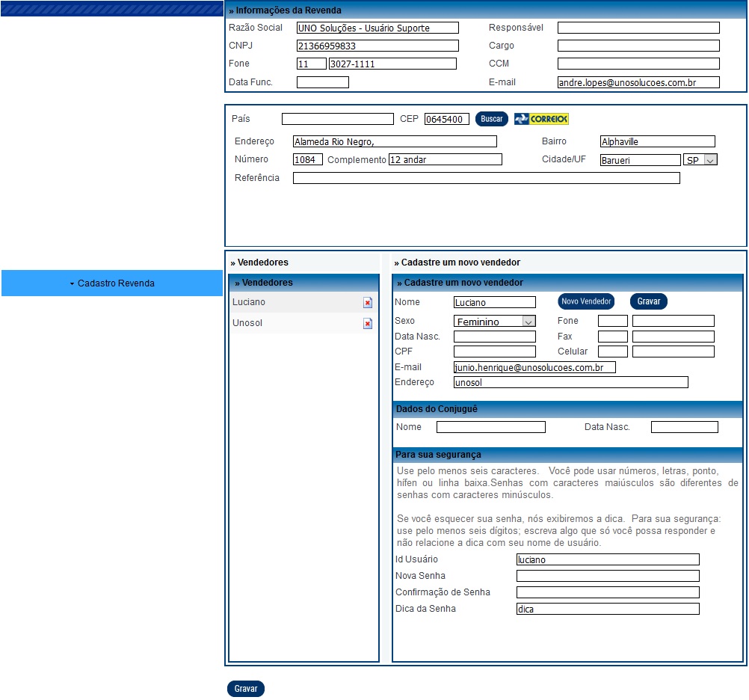The image size is (749, 700).
Task: Save the vendor with top Gravar button
Action: pos(648,301)
